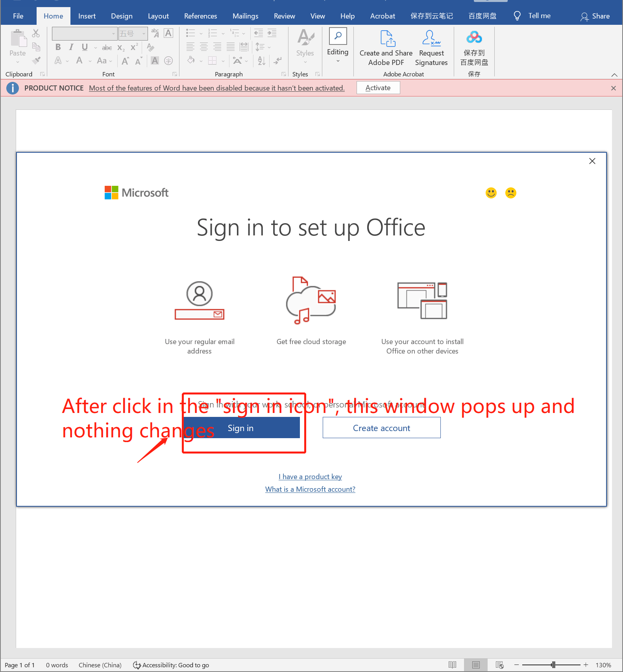Open the font size dropdown
Image resolution: width=623 pixels, height=672 pixels.
coord(144,34)
